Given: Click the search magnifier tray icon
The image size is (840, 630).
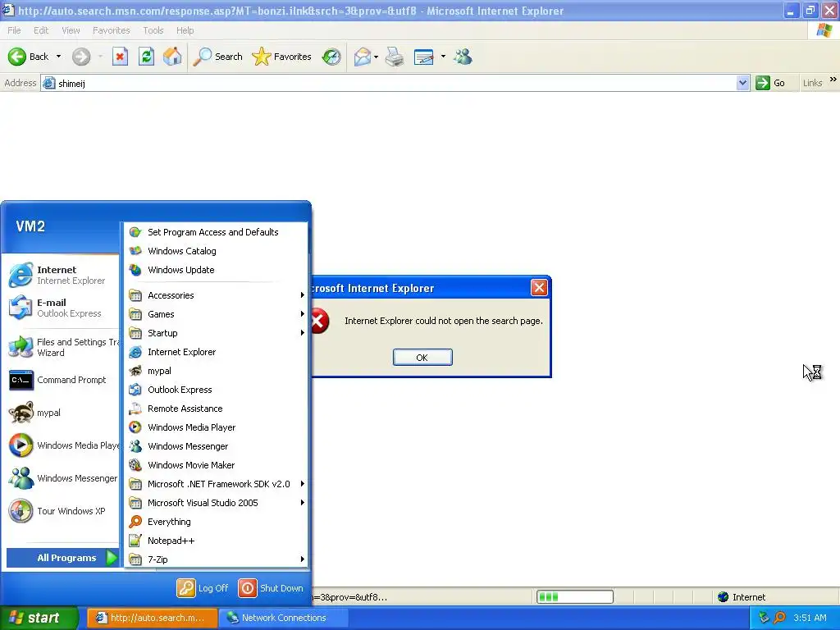Looking at the screenshot, I should 780,618.
